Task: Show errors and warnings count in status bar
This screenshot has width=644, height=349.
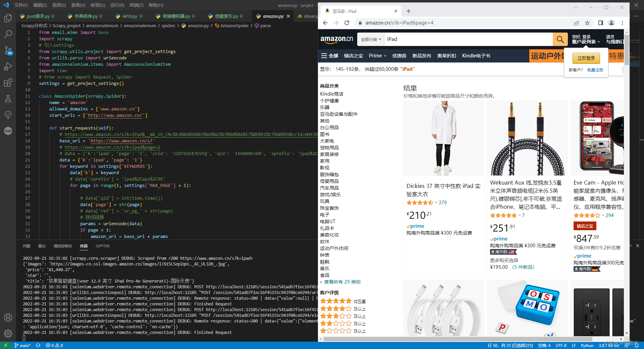Action: (x=54, y=345)
